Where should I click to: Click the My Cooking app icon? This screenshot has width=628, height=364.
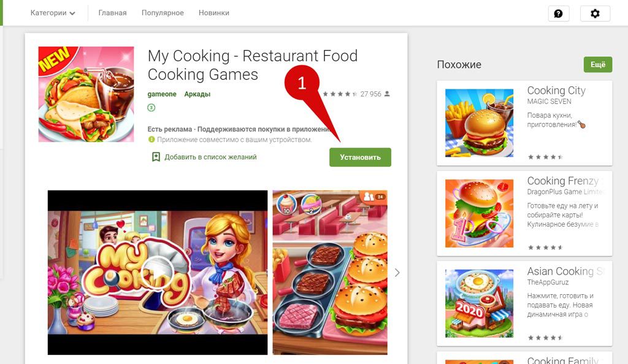pos(86,94)
